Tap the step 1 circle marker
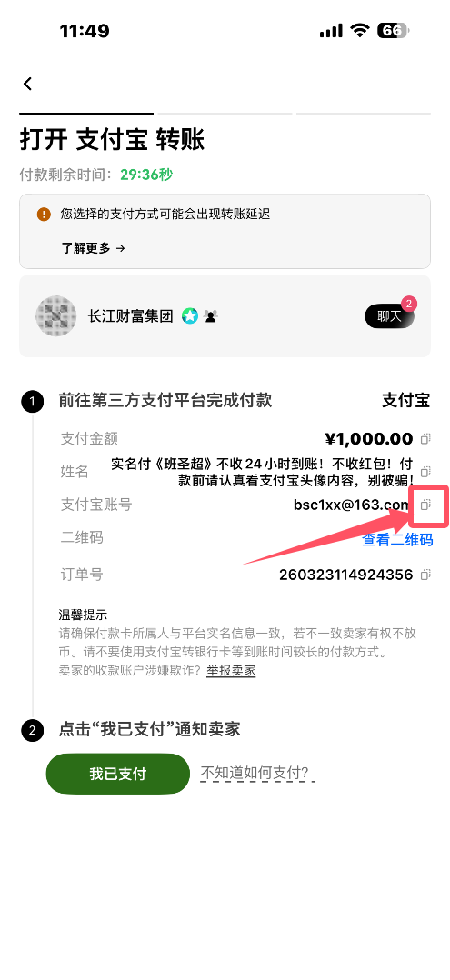The image size is (450, 980). (x=33, y=401)
